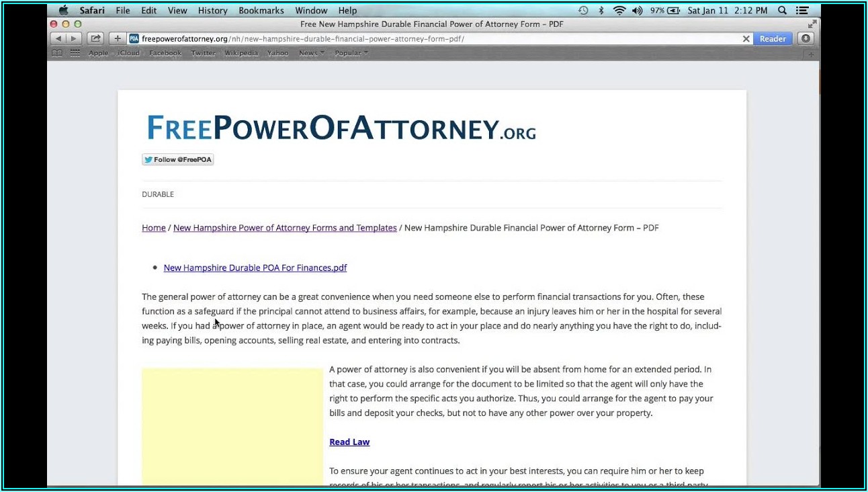Screen dimensions: 868x492
Task: Stop loading with the X in the address bar
Action: (746, 39)
